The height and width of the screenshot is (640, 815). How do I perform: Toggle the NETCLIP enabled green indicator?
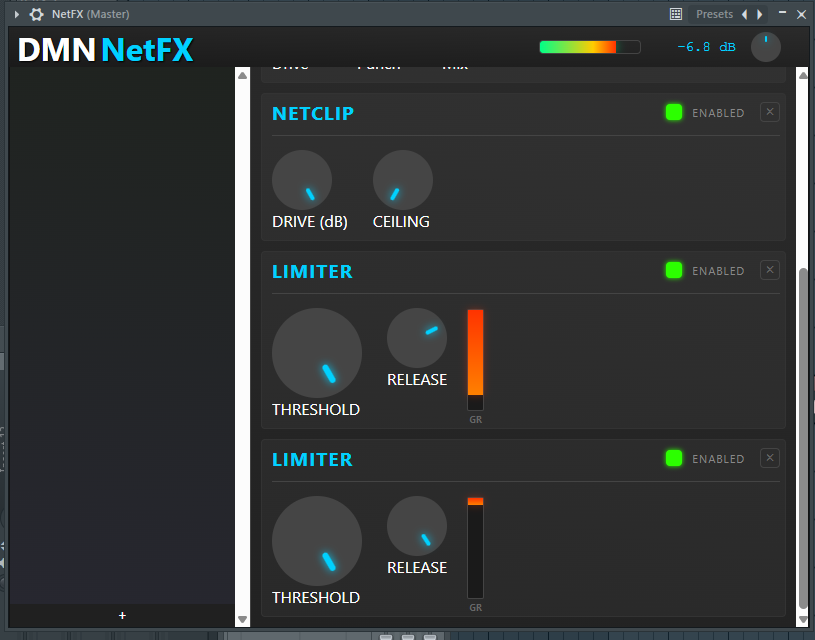[x=674, y=112]
